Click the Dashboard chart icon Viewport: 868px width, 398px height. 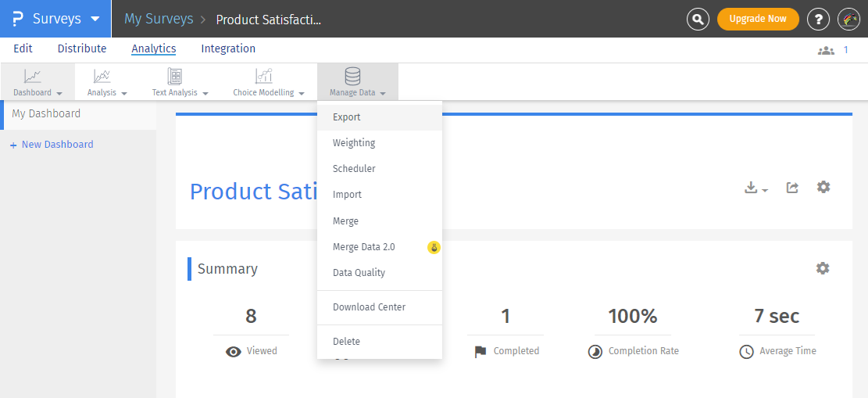click(33, 77)
